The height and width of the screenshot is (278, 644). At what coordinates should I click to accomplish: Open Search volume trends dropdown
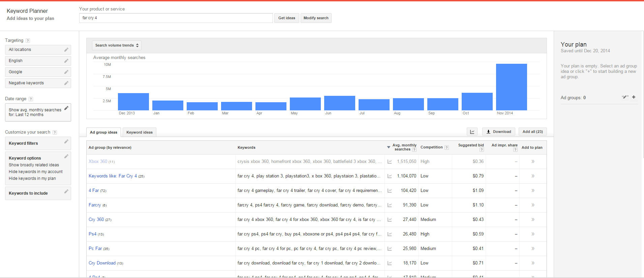coord(117,45)
